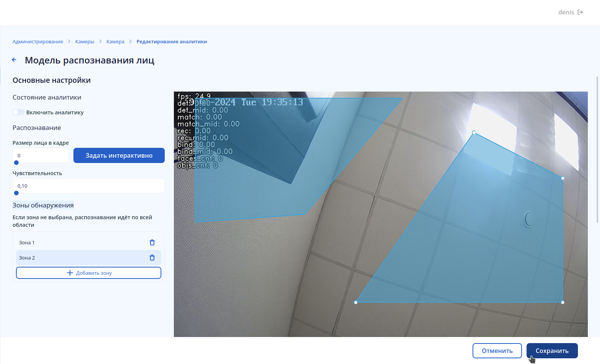
Task: Open the Администрирование breadcrumb link
Action: [x=38, y=42]
